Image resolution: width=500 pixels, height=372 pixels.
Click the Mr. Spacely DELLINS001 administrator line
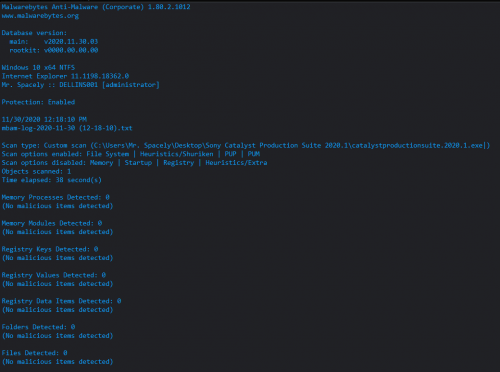pyautogui.click(x=81, y=85)
